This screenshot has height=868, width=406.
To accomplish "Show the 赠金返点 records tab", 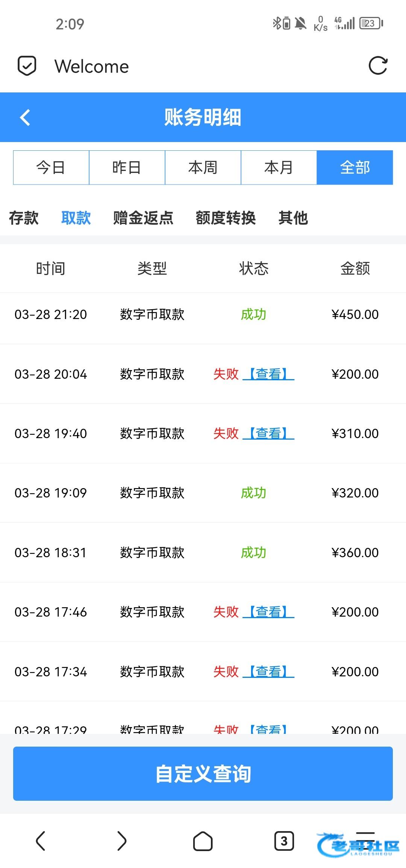I will click(143, 218).
